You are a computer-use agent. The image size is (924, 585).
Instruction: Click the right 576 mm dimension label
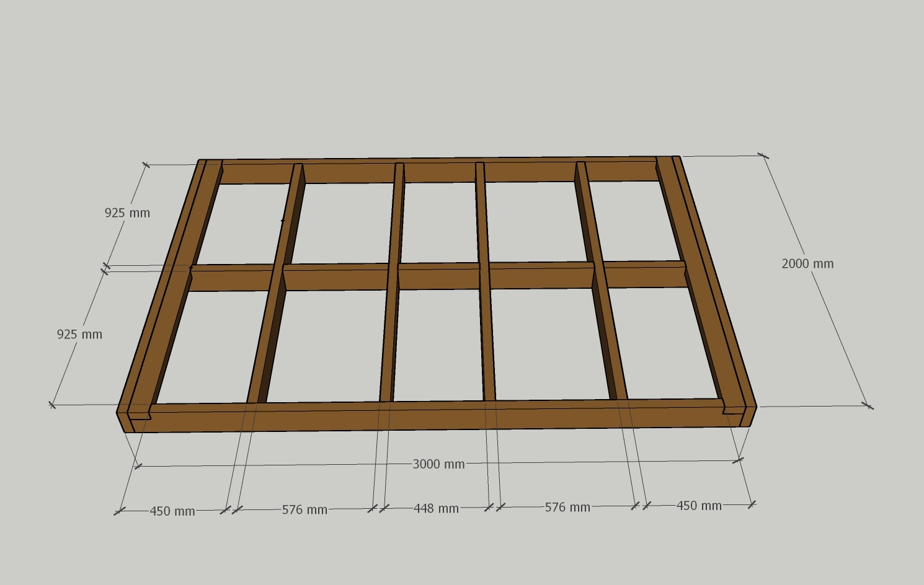pos(567,508)
